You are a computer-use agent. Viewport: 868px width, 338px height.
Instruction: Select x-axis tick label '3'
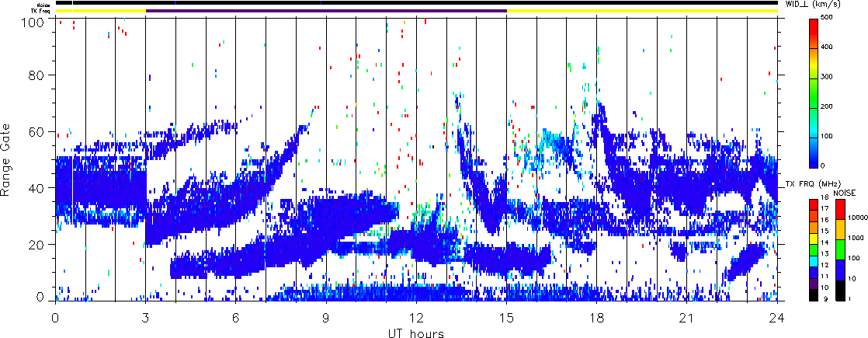tap(146, 318)
